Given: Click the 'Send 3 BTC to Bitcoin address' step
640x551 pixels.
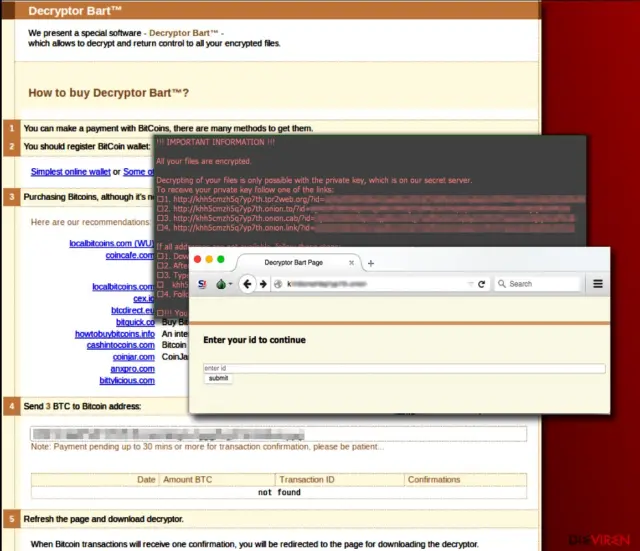Looking at the screenshot, I should (82, 407).
